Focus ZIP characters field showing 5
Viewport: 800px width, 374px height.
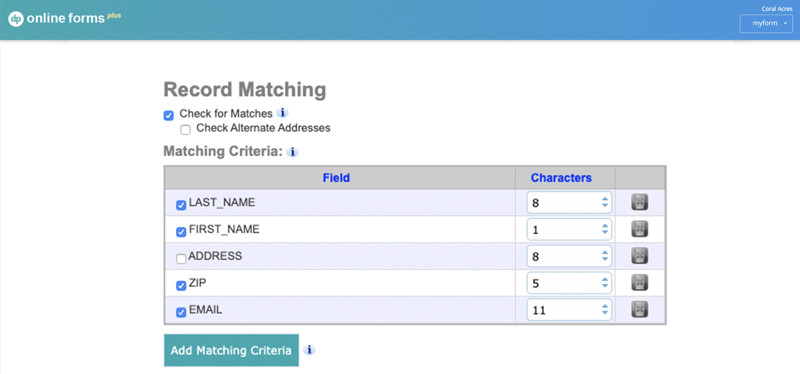(569, 282)
